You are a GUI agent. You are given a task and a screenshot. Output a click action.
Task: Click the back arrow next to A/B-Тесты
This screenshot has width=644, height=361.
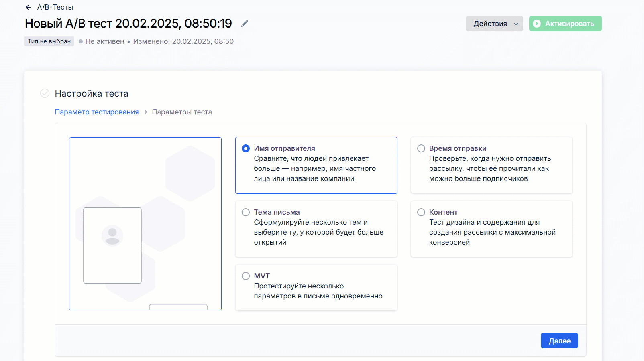[28, 7]
